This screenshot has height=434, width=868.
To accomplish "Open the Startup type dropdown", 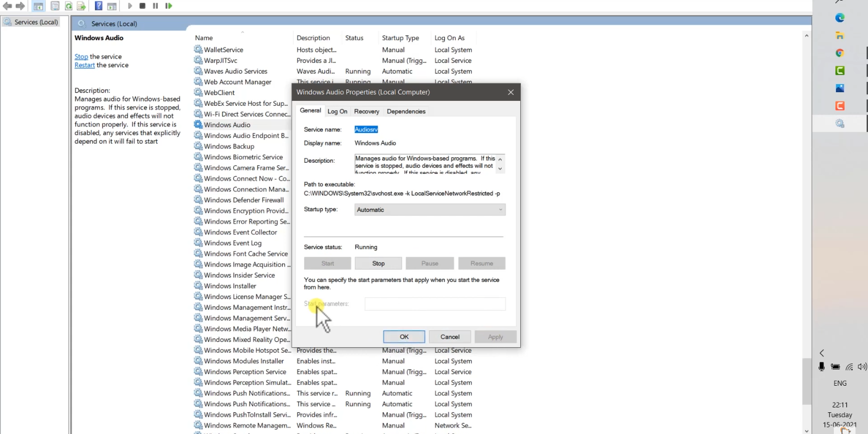I will tap(430, 210).
